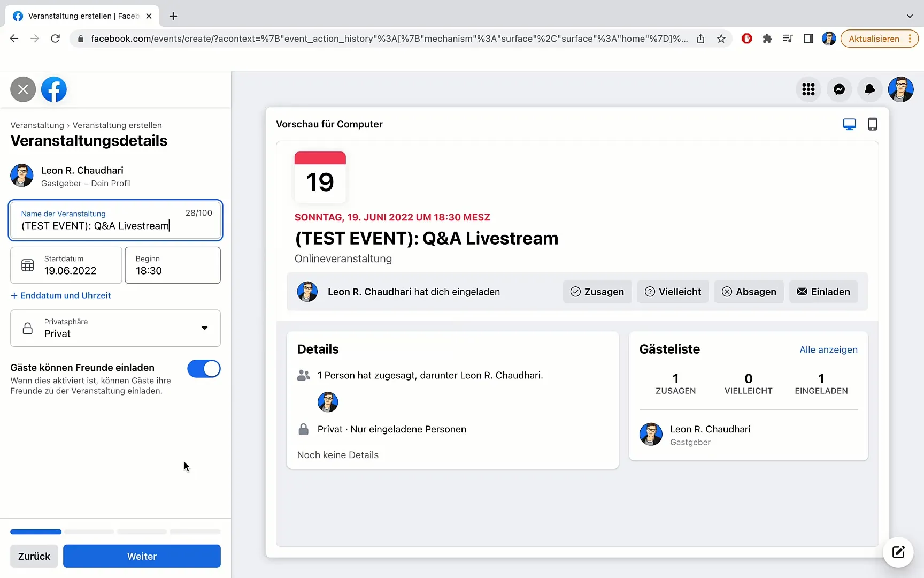Close the event creation panel
Image resolution: width=924 pixels, height=578 pixels.
[x=23, y=89]
